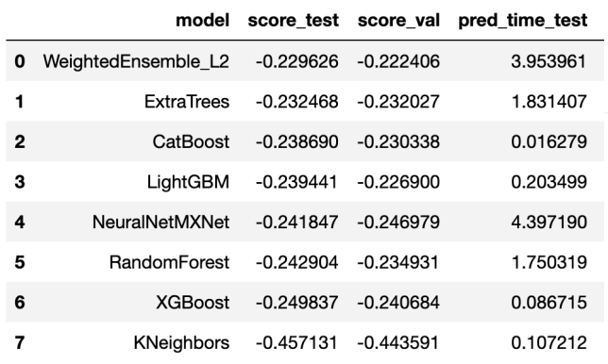The image size is (608, 364).
Task: Click the NeuralNetMXNet row label
Action: [x=160, y=223]
